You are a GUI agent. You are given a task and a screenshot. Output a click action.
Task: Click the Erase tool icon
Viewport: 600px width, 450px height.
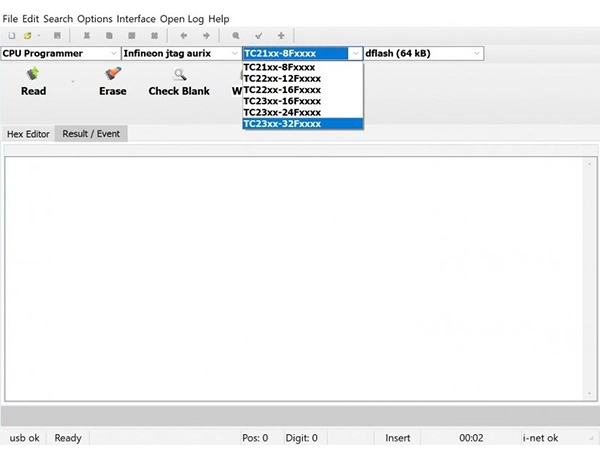[x=112, y=74]
